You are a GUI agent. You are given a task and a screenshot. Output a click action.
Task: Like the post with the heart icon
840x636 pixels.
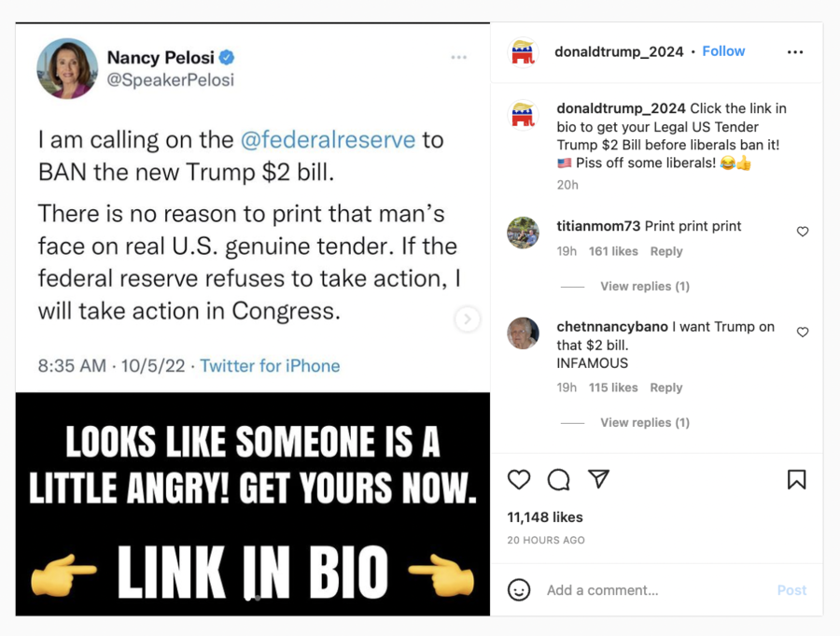click(x=519, y=480)
